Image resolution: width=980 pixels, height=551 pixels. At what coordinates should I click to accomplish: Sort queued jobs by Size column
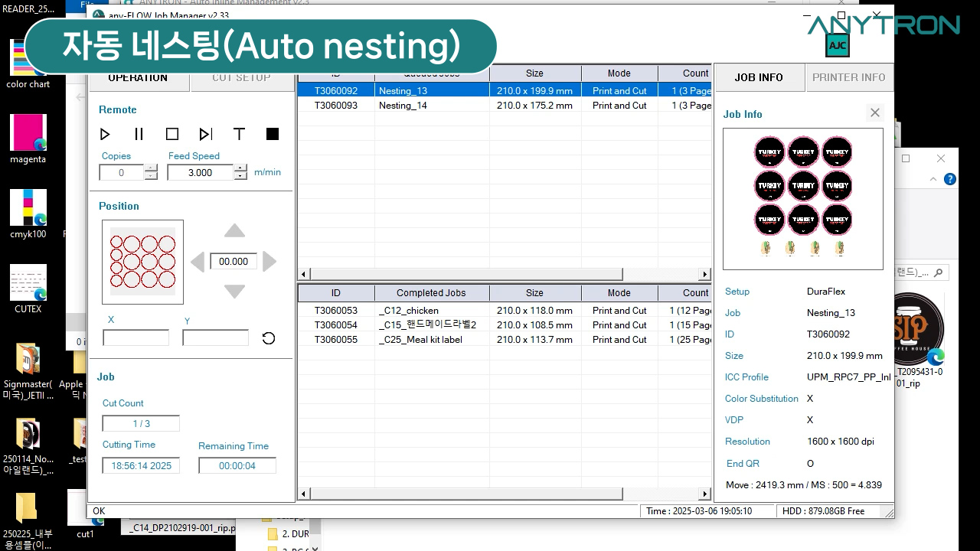pos(535,73)
